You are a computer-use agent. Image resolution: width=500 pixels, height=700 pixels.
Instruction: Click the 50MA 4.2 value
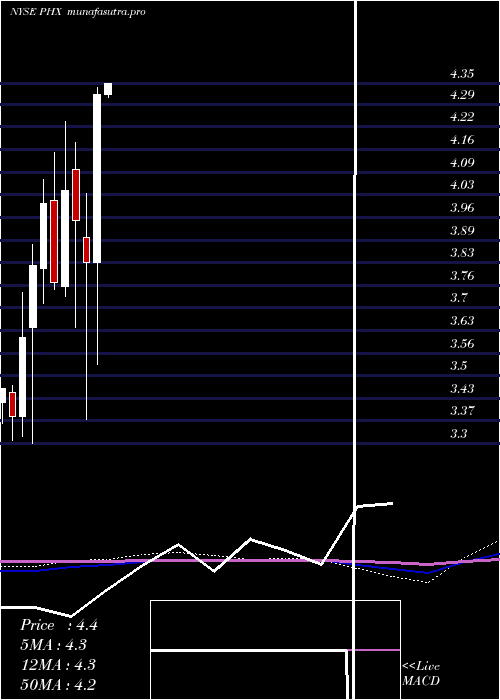tap(58, 684)
